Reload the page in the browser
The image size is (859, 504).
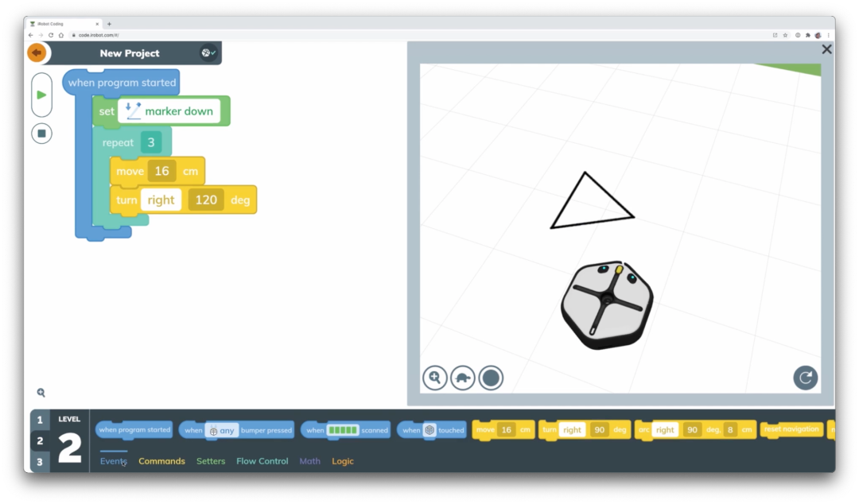coord(51,35)
